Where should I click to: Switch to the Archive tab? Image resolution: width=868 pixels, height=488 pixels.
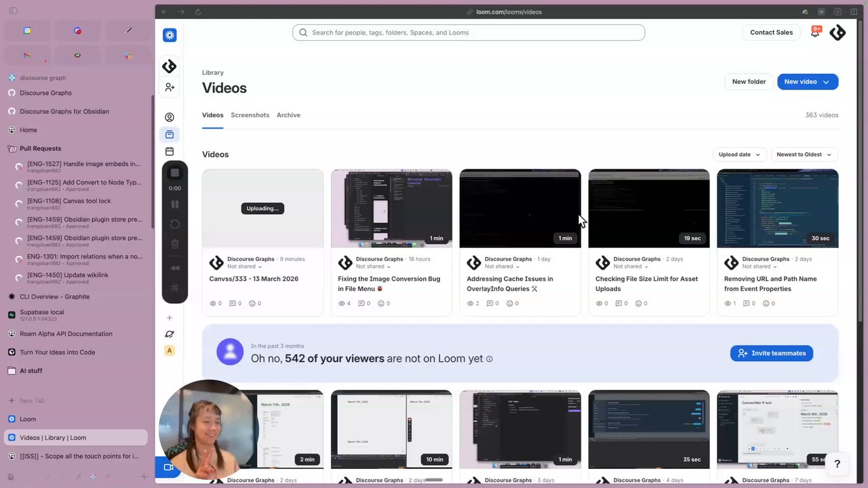[288, 115]
